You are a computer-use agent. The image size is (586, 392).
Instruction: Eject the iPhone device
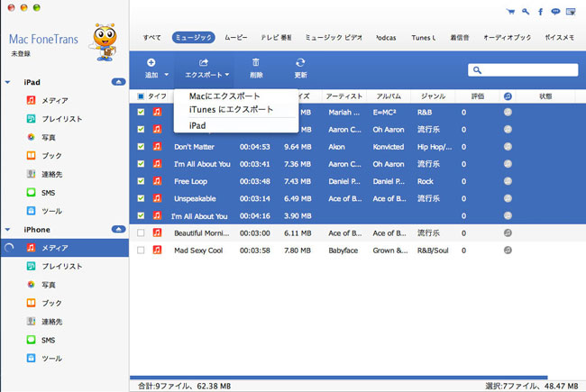tap(118, 229)
